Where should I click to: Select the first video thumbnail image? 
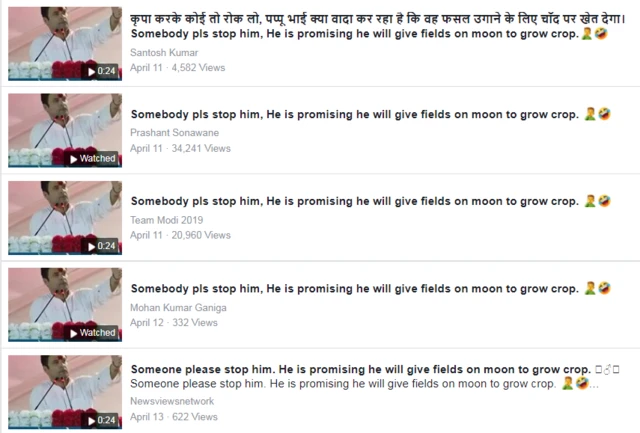coord(65,43)
